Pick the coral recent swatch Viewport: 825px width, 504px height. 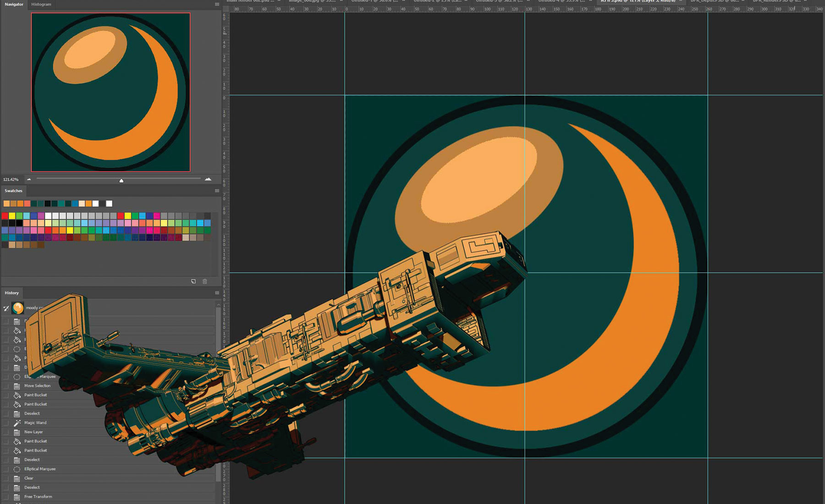[x=27, y=203]
